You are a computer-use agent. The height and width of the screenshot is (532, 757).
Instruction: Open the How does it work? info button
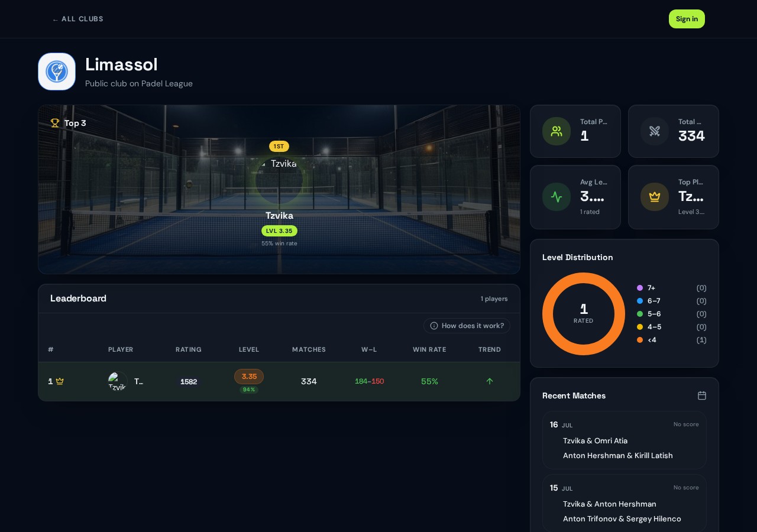tap(467, 326)
